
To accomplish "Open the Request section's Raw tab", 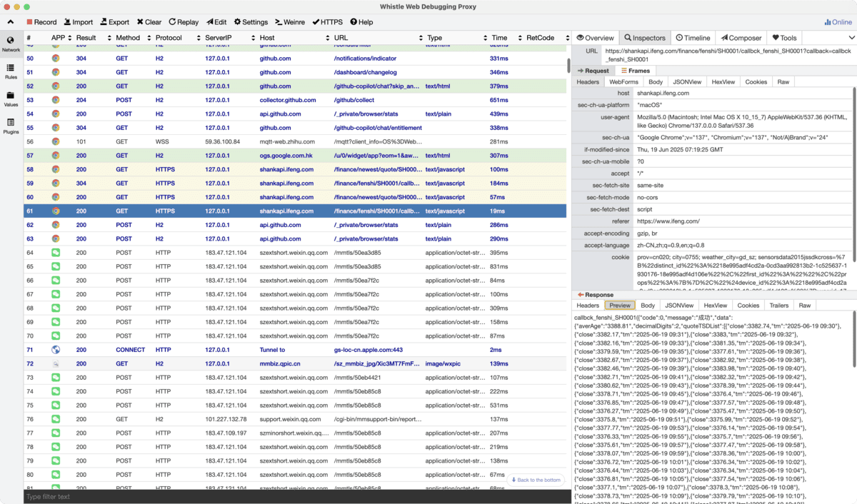I will (x=783, y=82).
